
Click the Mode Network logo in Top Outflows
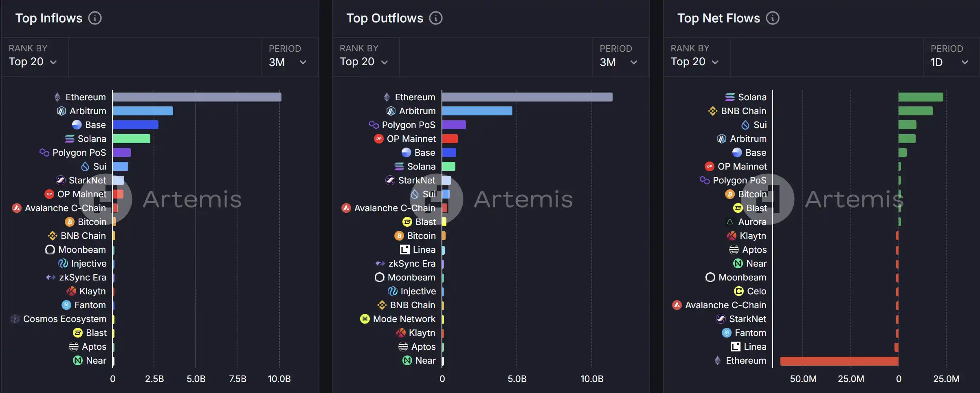[x=365, y=319]
